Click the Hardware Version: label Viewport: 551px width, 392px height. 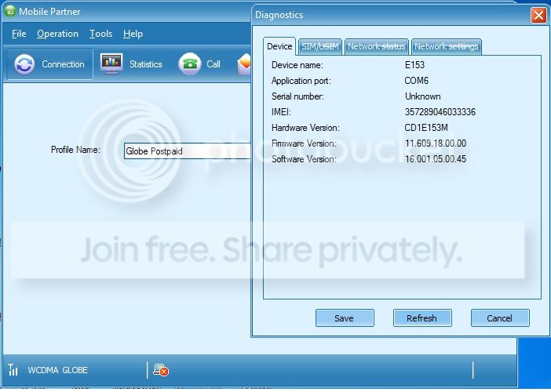click(305, 128)
